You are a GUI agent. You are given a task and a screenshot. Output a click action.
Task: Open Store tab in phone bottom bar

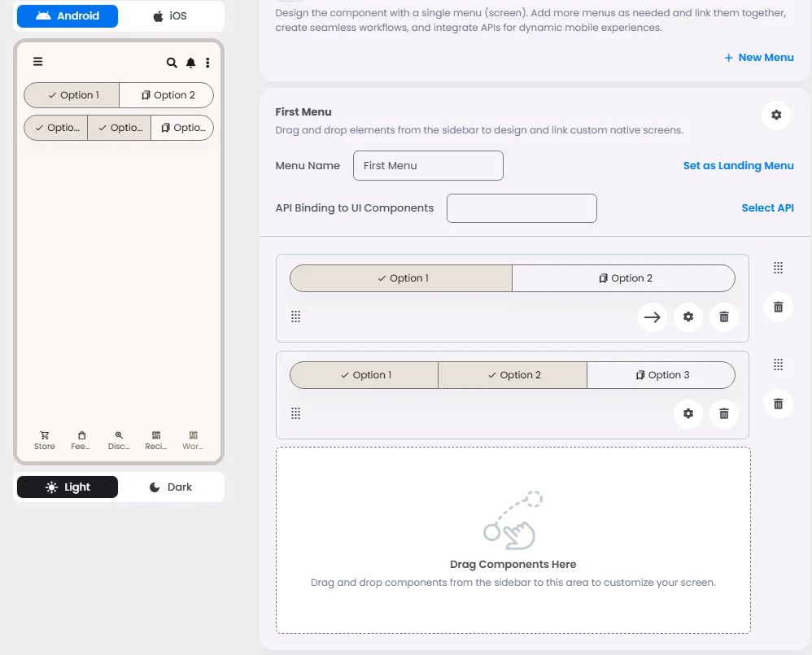[x=45, y=441]
